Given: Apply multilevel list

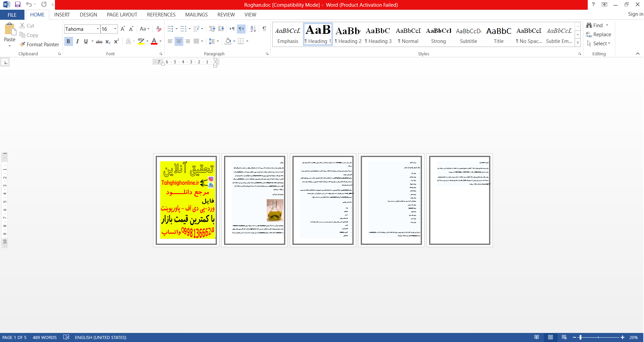Looking at the screenshot, I should (196, 29).
